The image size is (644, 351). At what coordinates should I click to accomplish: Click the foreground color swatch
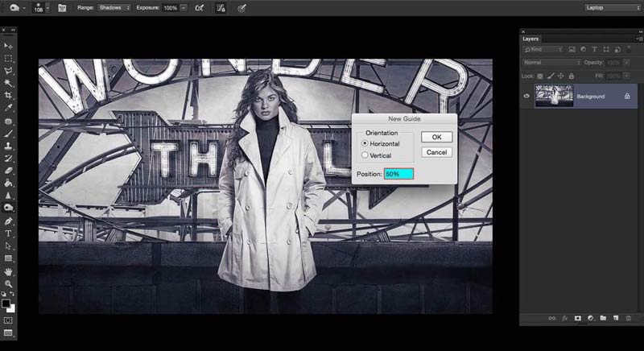6,304
